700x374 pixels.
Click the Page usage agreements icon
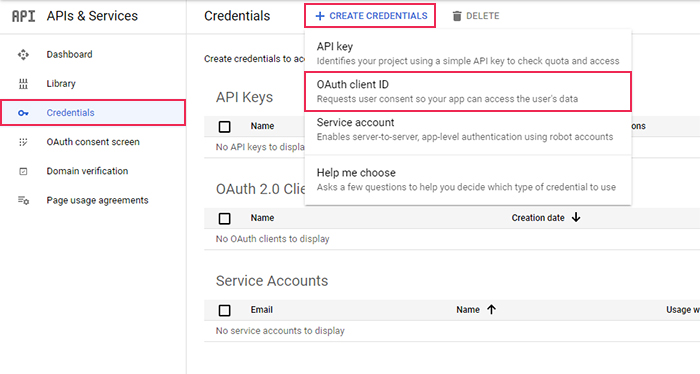point(23,200)
